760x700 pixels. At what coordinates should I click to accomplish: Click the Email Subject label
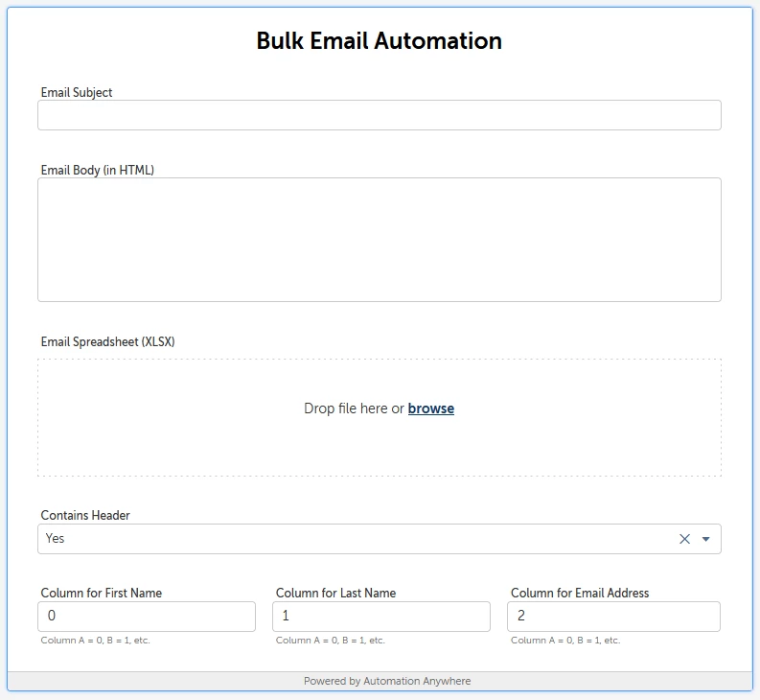pyautogui.click(x=77, y=92)
